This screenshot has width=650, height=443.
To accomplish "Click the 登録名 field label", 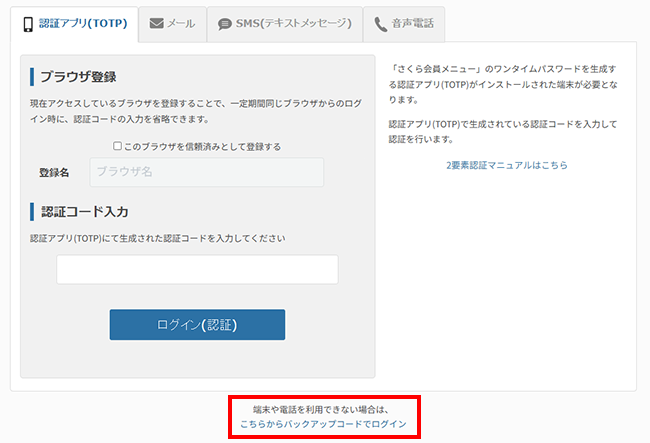I will click(54, 172).
